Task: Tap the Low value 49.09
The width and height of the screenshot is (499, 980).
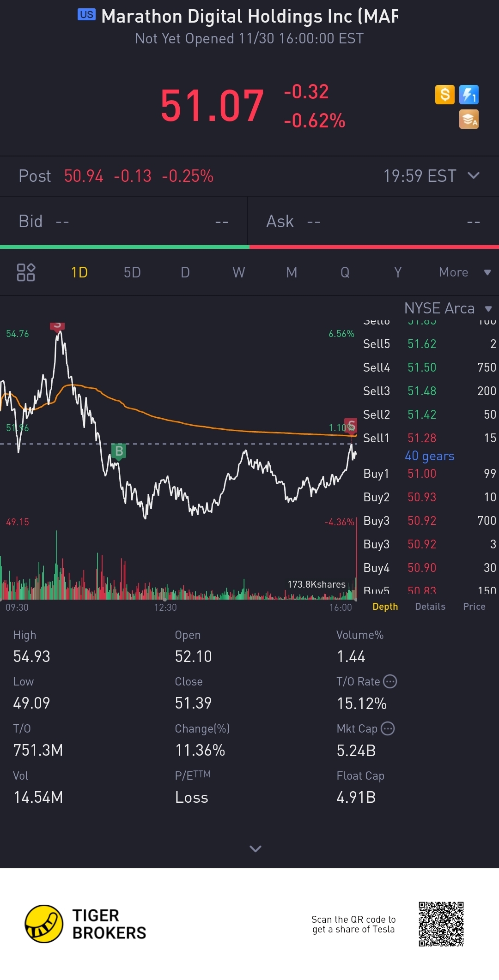Action: click(x=31, y=703)
